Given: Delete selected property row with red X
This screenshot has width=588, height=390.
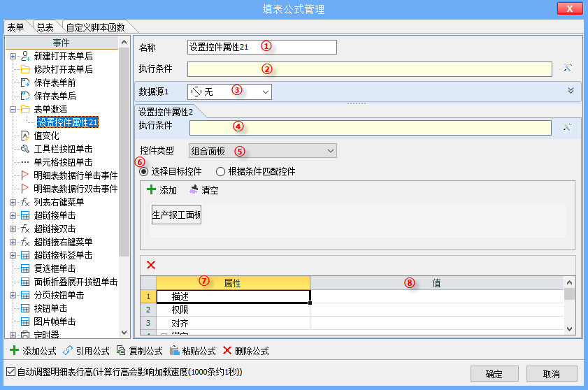Looking at the screenshot, I should click(x=151, y=265).
